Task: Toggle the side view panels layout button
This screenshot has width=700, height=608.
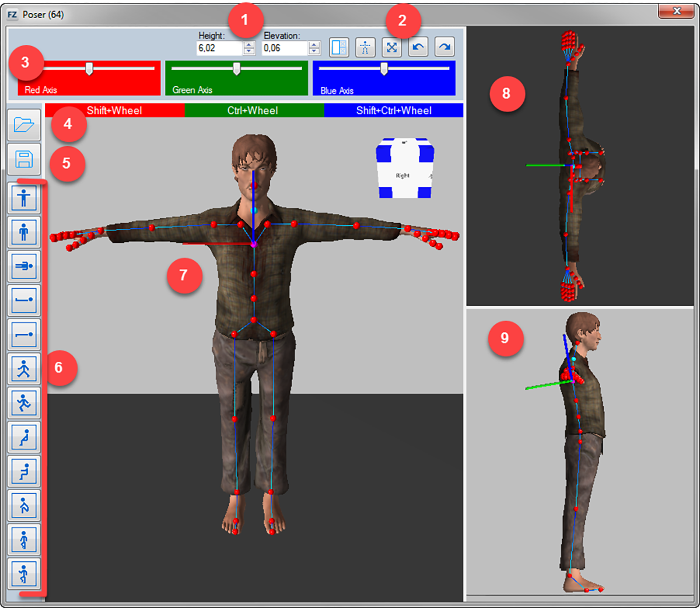Action: point(339,47)
